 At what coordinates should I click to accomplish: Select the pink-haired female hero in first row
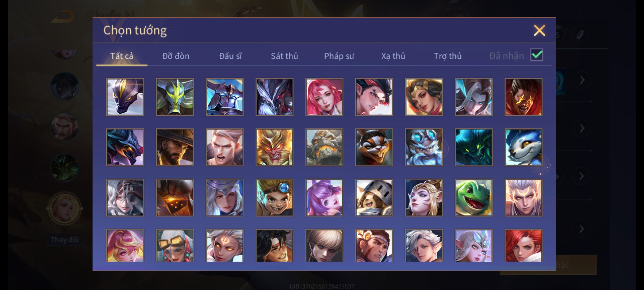(x=324, y=97)
